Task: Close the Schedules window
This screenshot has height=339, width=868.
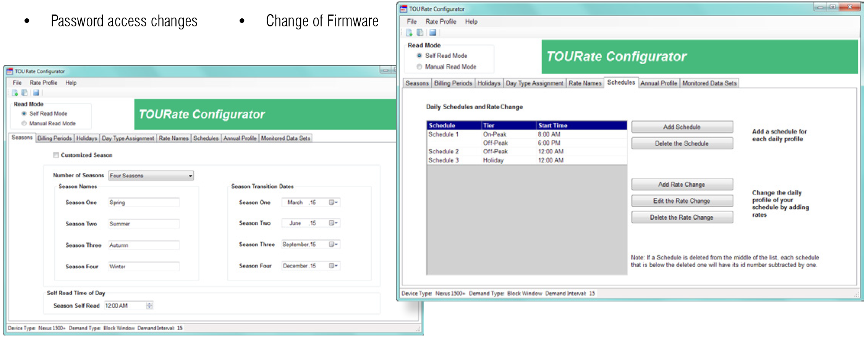Action: click(x=850, y=7)
